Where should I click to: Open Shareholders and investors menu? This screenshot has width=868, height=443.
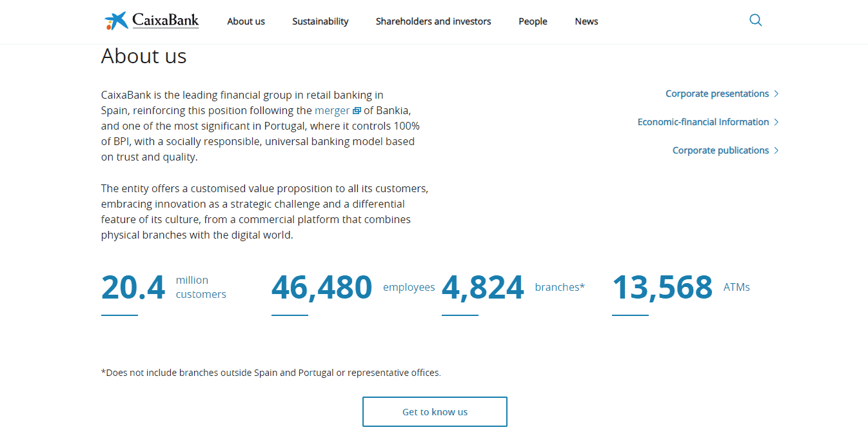click(x=433, y=21)
